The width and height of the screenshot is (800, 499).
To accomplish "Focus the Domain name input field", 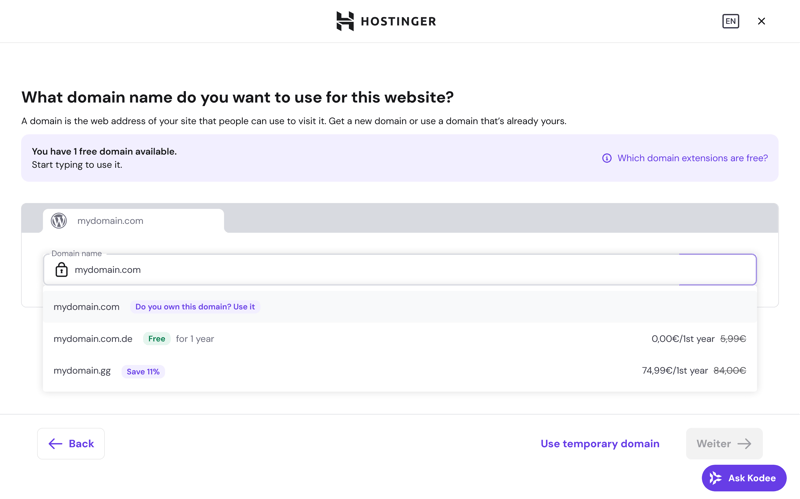I will 370,270.
